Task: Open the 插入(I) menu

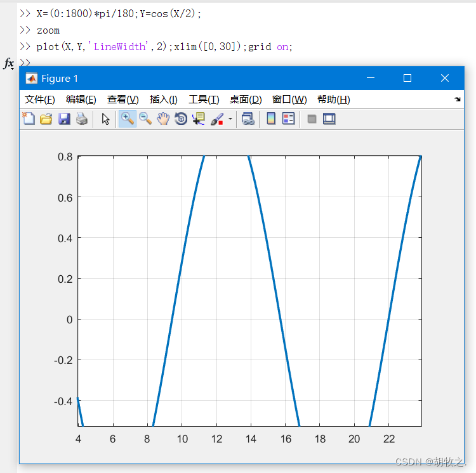Action: [163, 100]
